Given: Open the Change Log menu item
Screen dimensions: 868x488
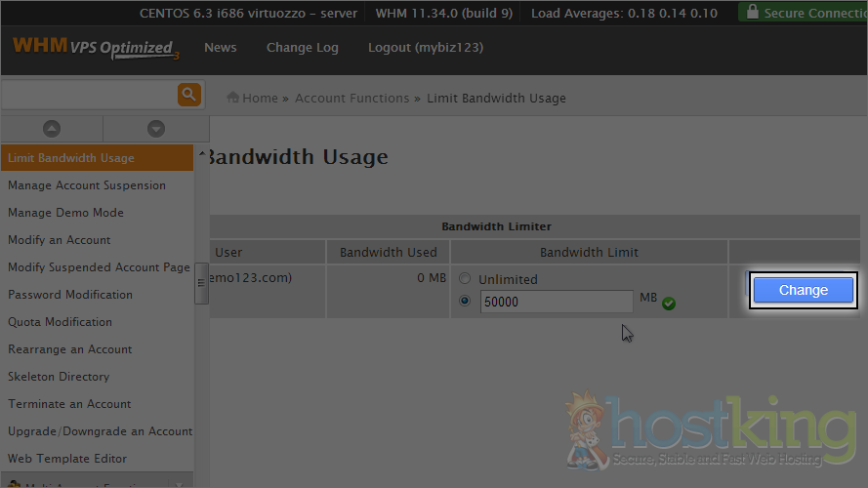Looking at the screenshot, I should pyautogui.click(x=303, y=48).
